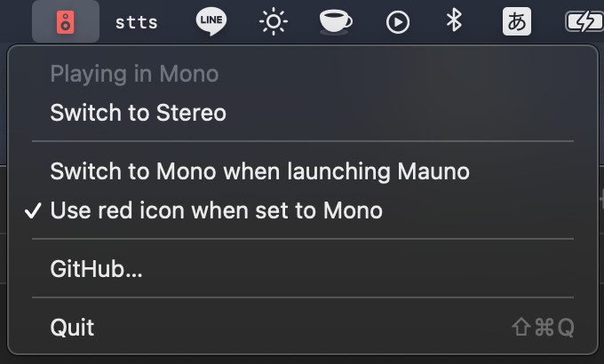Open the stts menu bar item
Screen dimensions: 604x364
137,22
